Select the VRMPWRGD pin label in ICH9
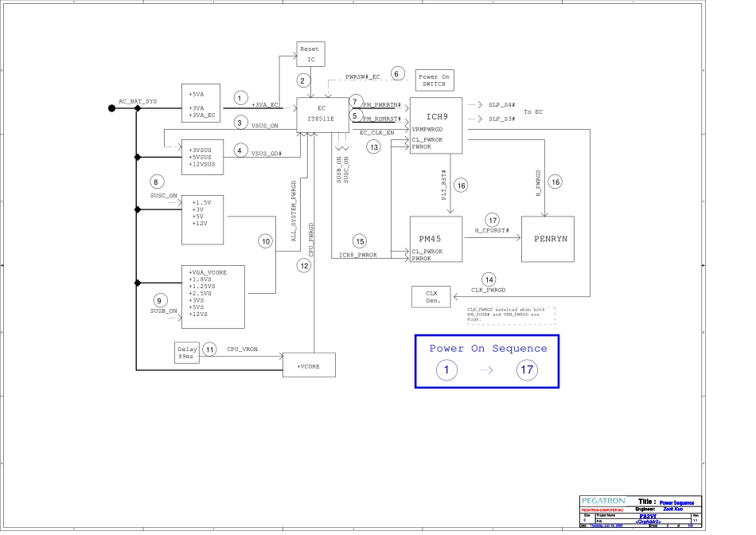 click(427, 129)
